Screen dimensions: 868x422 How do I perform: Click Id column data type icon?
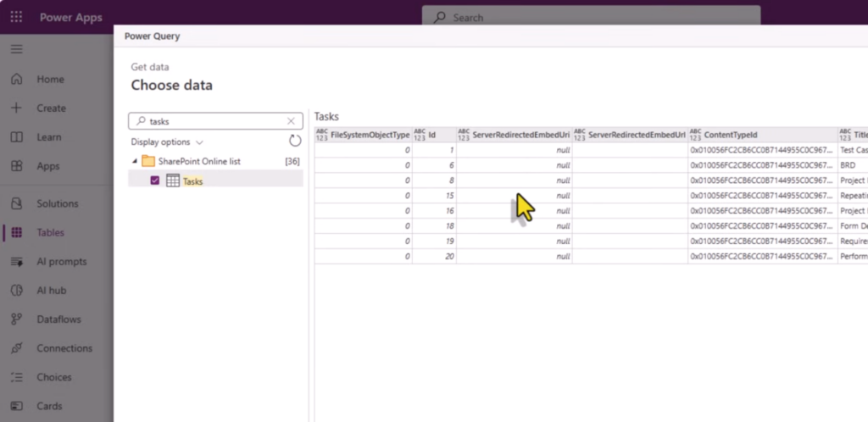click(x=420, y=135)
